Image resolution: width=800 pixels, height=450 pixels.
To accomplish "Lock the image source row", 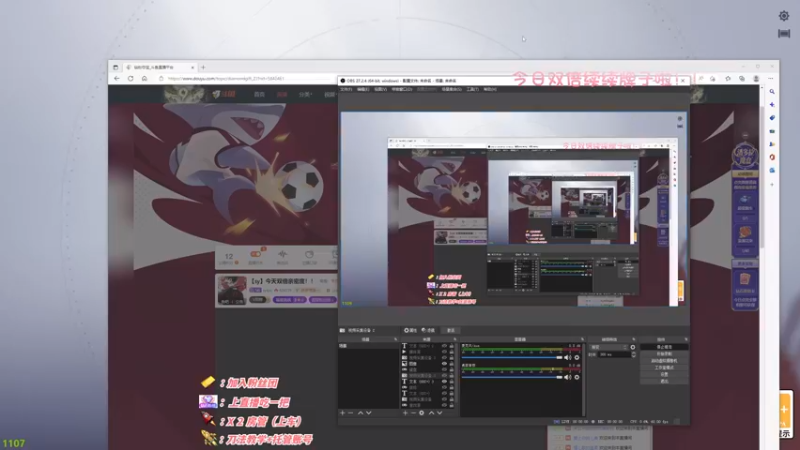I will point(452,364).
